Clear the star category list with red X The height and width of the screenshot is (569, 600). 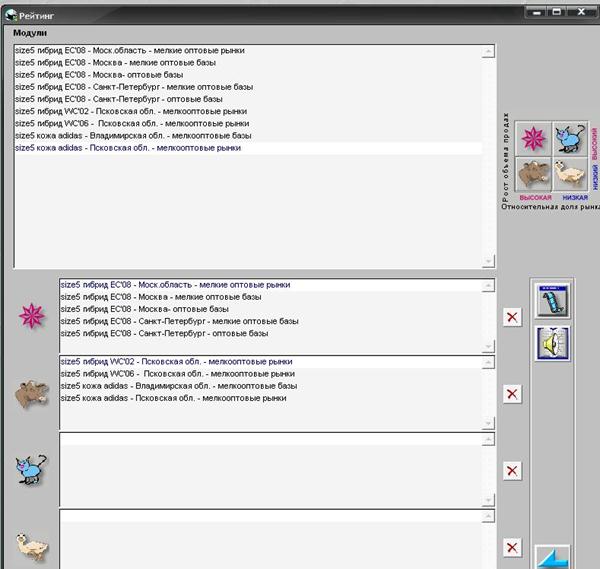coord(512,317)
